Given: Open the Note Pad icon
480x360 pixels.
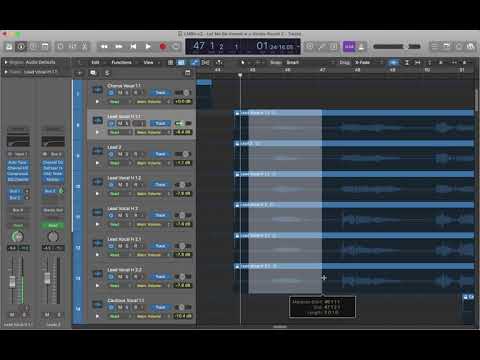Looking at the screenshot, I should point(447,47).
